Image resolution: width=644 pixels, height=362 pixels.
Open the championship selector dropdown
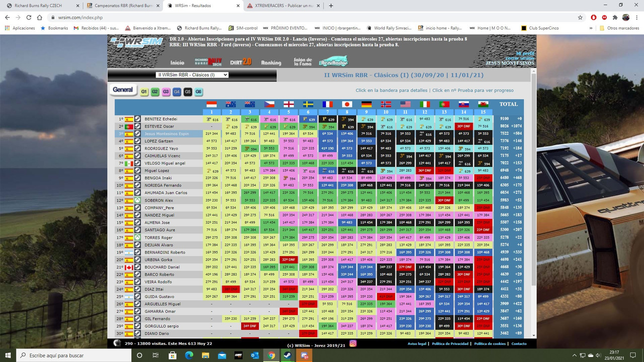click(192, 75)
